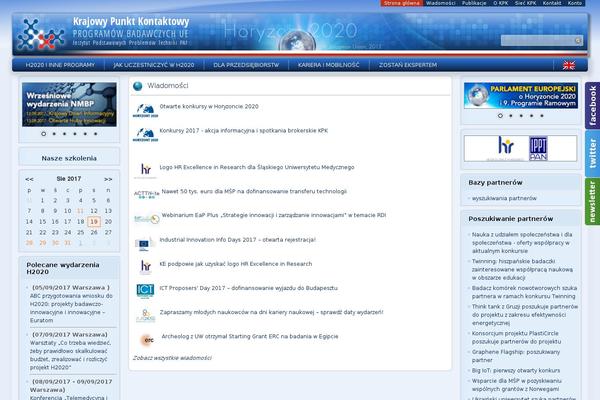Image resolution: width=600 pixels, height=400 pixels.
Task: Open the newsletter side tab
Action: tap(592, 201)
